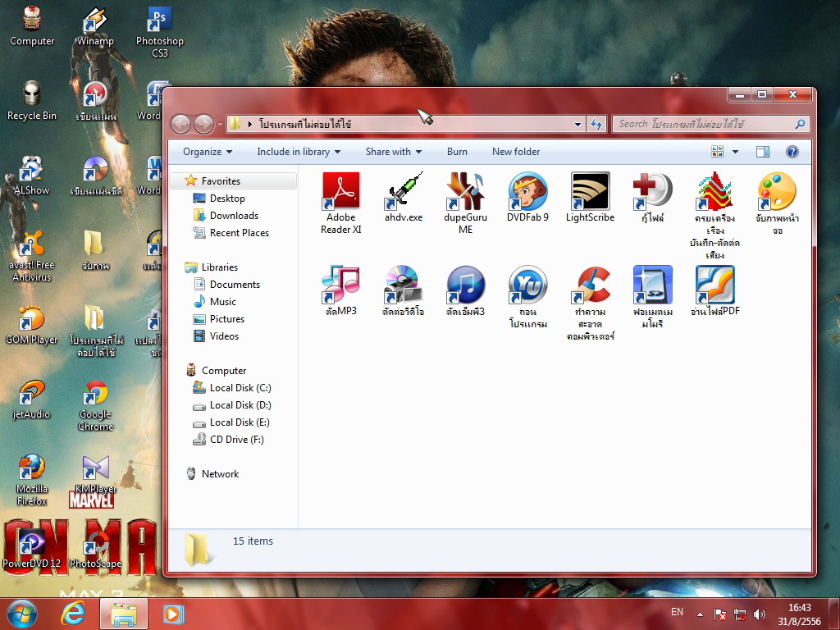Open the Include in library dropdown
This screenshot has height=630, width=840.
click(299, 152)
